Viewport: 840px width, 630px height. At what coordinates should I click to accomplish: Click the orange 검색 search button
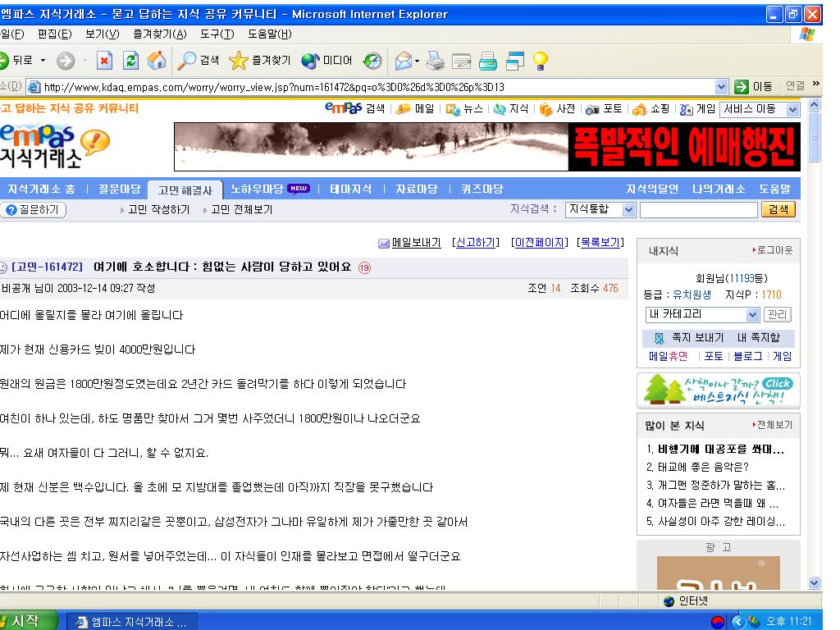(x=778, y=209)
